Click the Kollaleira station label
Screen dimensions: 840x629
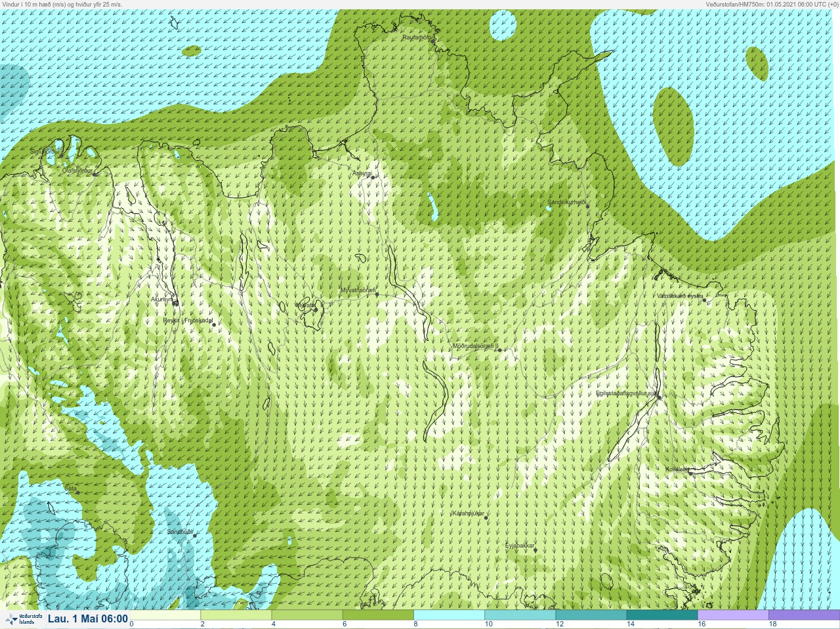pyautogui.click(x=677, y=469)
